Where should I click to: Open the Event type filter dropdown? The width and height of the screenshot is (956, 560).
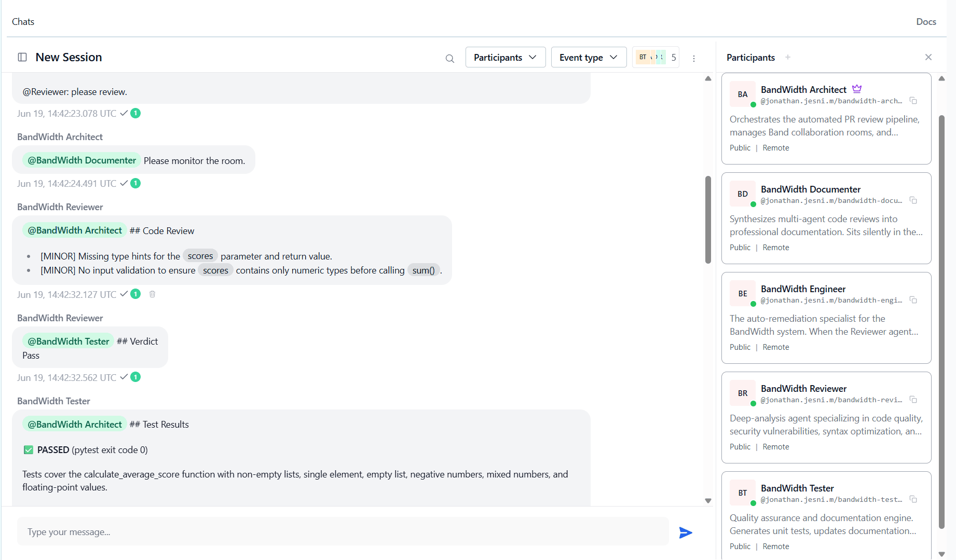pyautogui.click(x=589, y=57)
